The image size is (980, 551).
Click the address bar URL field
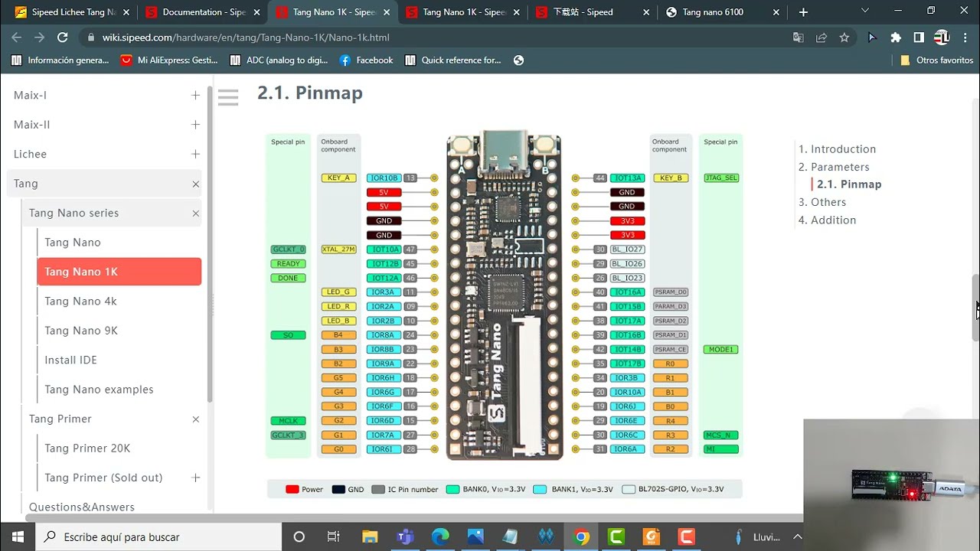[436, 37]
